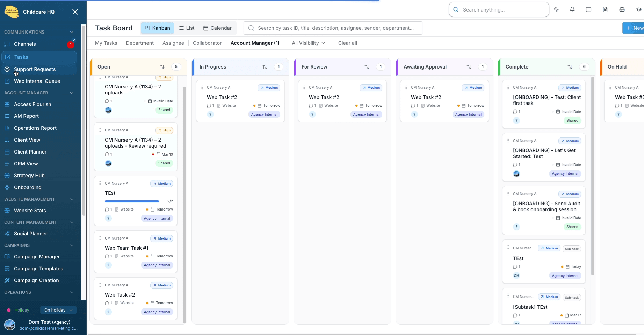644x335 pixels.
Task: Click drag handle on Web Team Task #1 card
Action: click(100, 238)
